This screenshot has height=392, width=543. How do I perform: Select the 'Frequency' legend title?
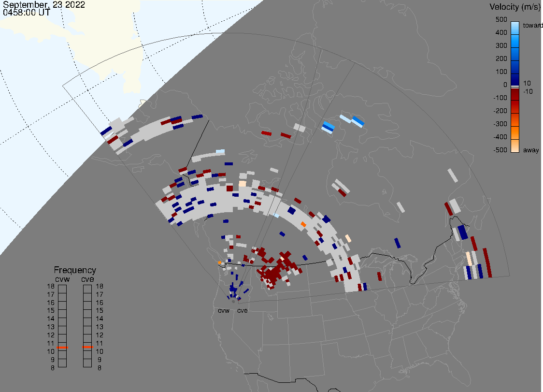75,270
